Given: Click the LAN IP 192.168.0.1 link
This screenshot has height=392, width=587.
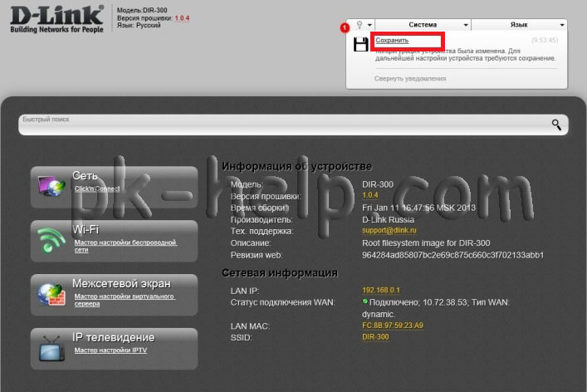Looking at the screenshot, I should tap(381, 290).
